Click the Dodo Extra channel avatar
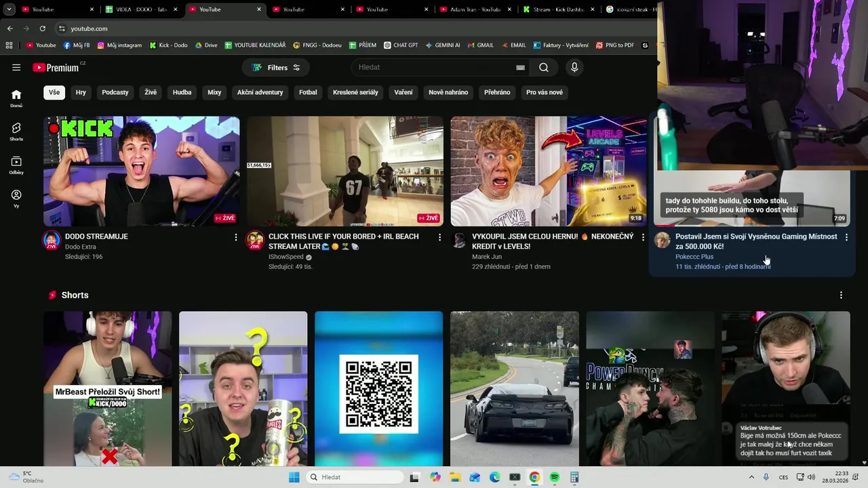This screenshot has height=488, width=868. click(x=52, y=240)
